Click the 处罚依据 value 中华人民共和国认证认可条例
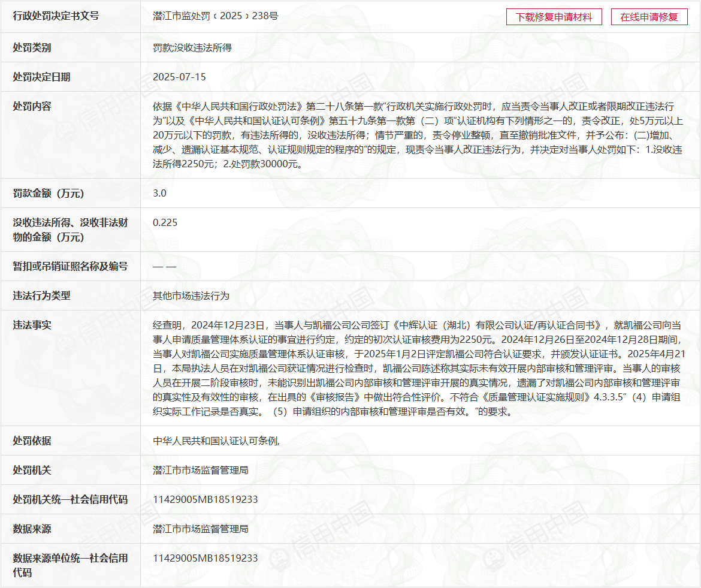 tap(216, 441)
